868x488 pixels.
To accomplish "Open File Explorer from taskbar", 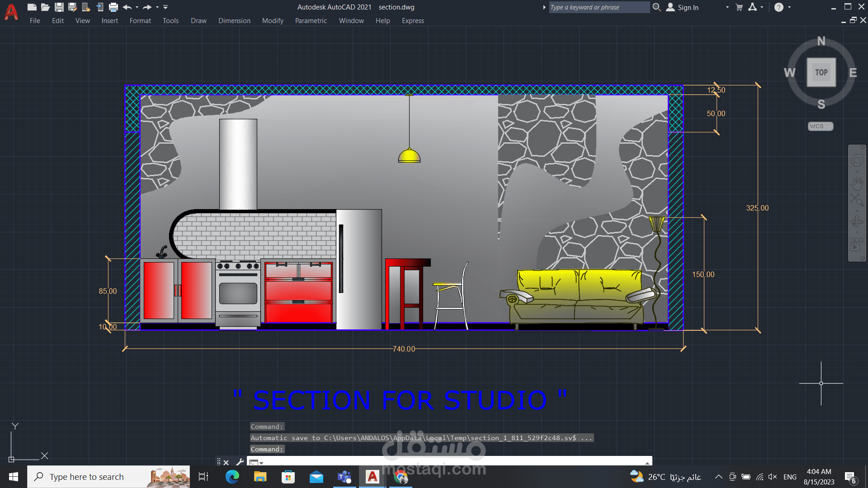I will pyautogui.click(x=260, y=477).
